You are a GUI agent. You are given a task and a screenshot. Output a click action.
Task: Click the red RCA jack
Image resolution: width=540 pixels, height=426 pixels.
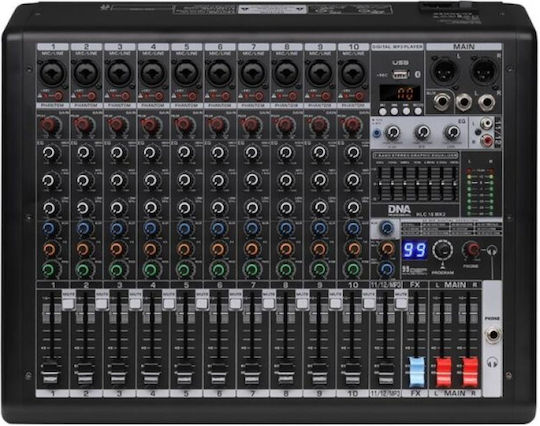pyautogui.click(x=487, y=140)
